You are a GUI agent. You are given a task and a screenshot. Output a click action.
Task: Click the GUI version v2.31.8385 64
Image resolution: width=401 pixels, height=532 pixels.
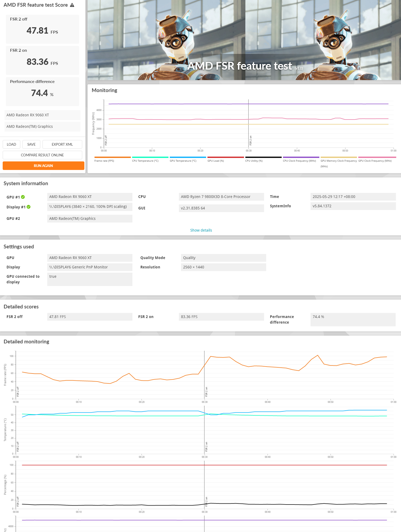221,208
